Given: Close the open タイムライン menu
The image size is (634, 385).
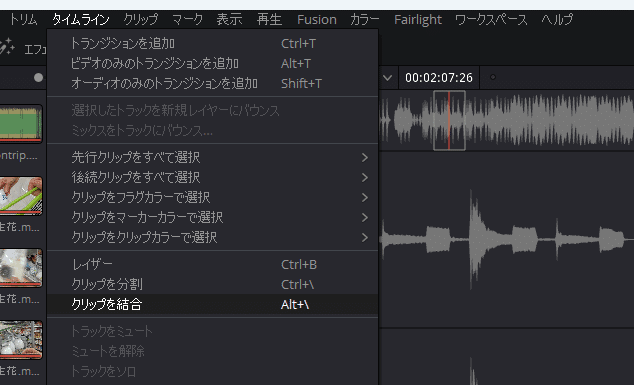Looking at the screenshot, I should click(80, 19).
